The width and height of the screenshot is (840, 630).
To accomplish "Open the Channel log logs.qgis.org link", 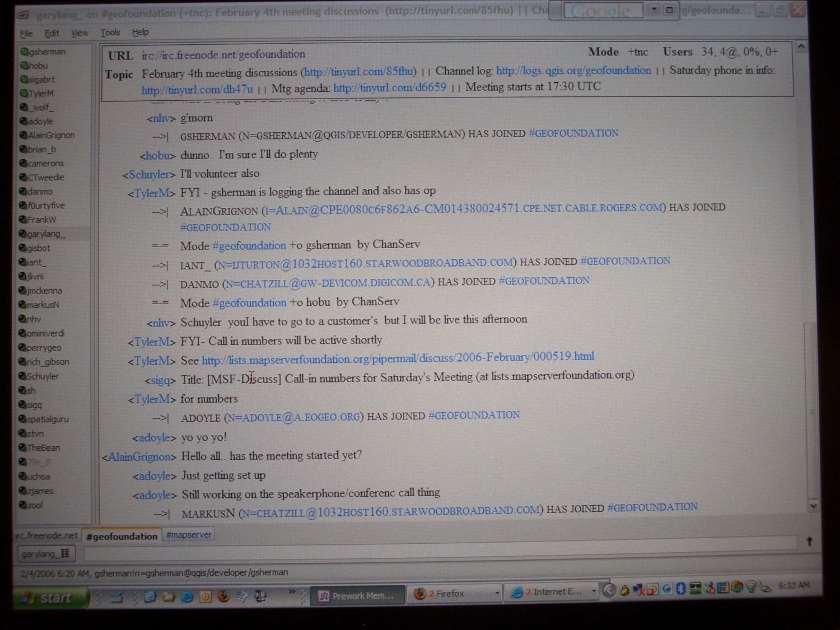I will 573,71.
